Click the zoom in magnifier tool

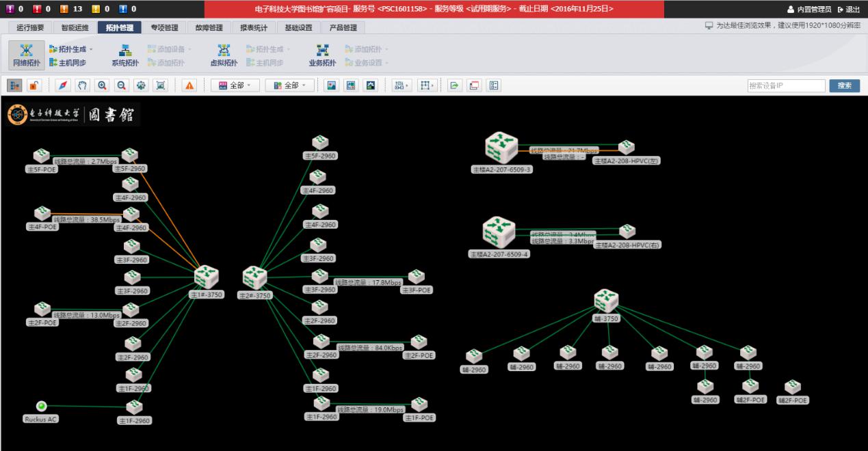tap(102, 85)
